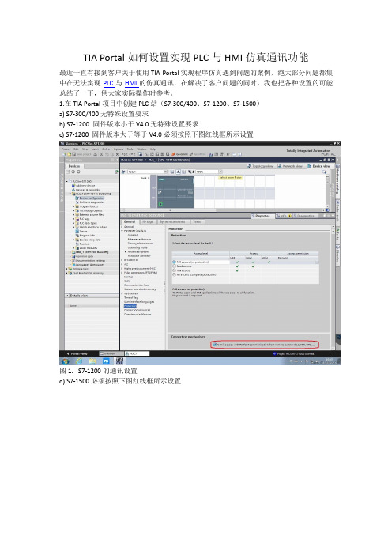Switch to Device view tab
Screen dimensions: 392x555
(319, 166)
